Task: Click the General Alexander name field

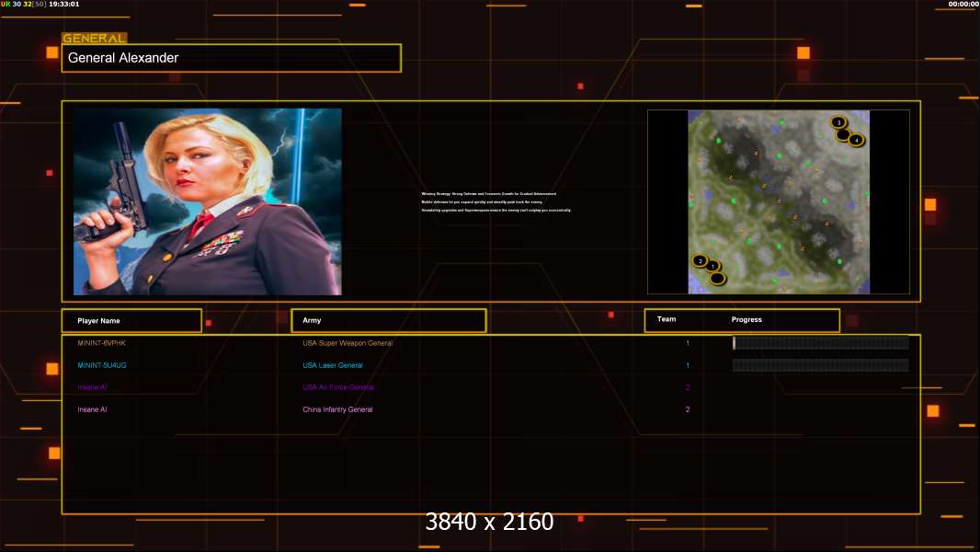Action: click(232, 58)
